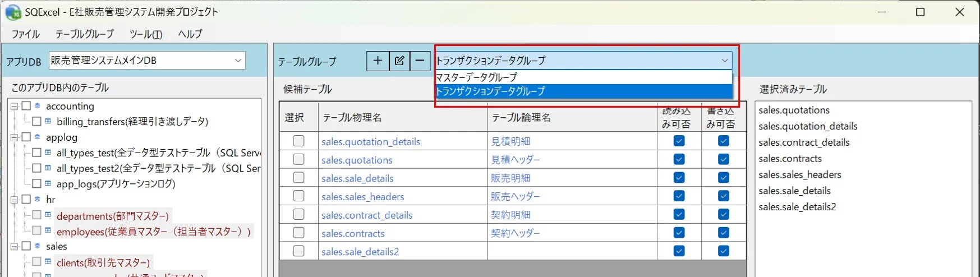
Task: Select the departments(部門マスター) tree item
Action: 113,216
